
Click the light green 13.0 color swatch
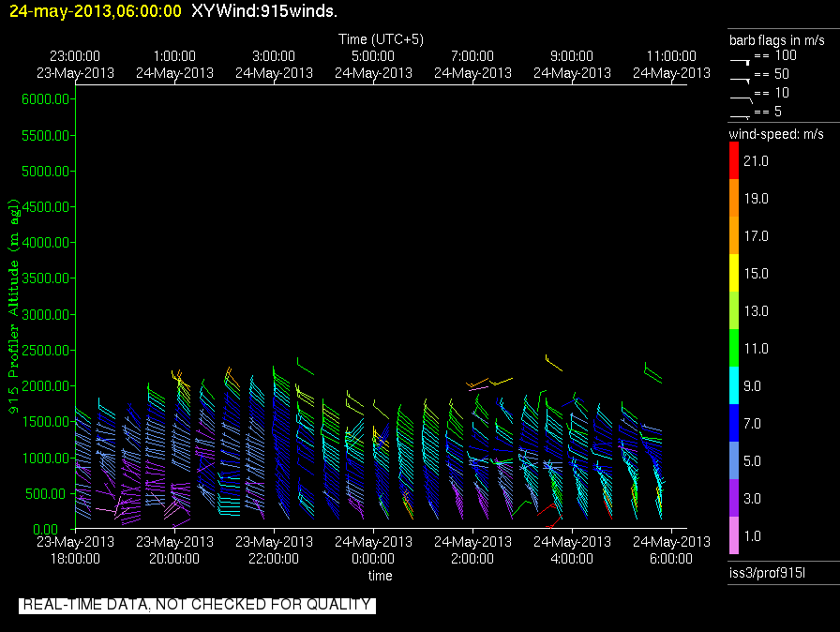pyautogui.click(x=734, y=310)
